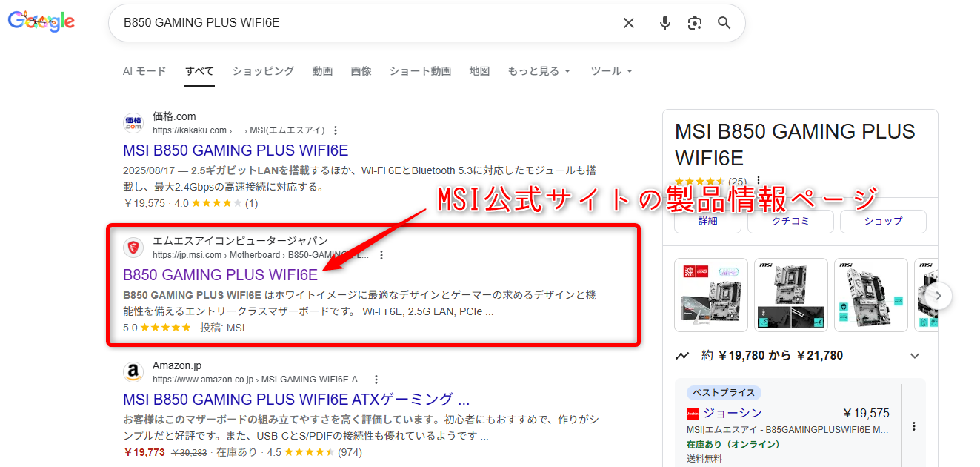
Task: Click more options beside Joshin listing
Action: click(913, 426)
